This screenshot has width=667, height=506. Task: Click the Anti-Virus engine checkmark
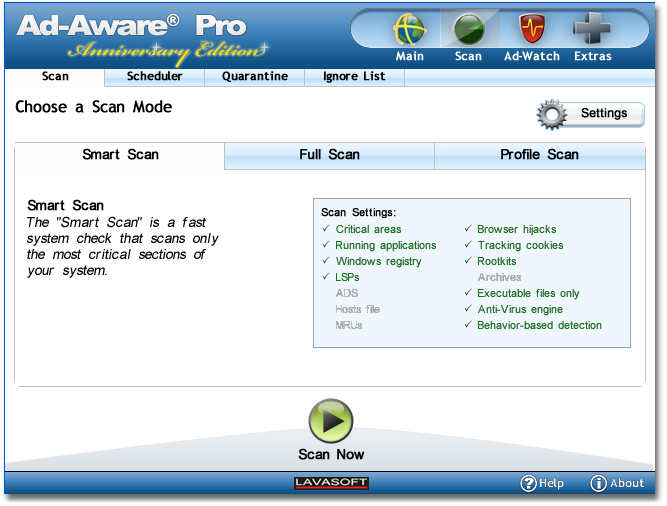click(x=468, y=308)
